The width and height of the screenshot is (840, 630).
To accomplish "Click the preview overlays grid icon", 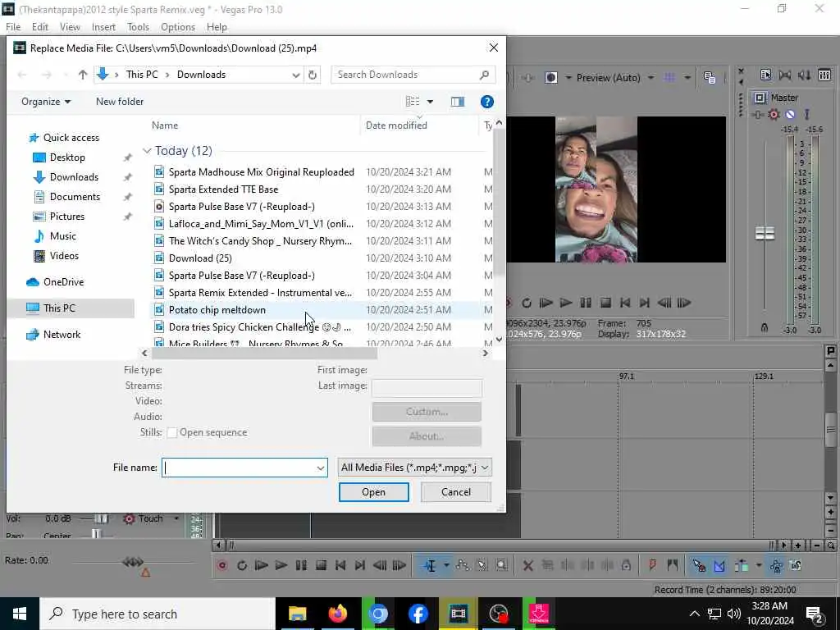I will [x=669, y=78].
